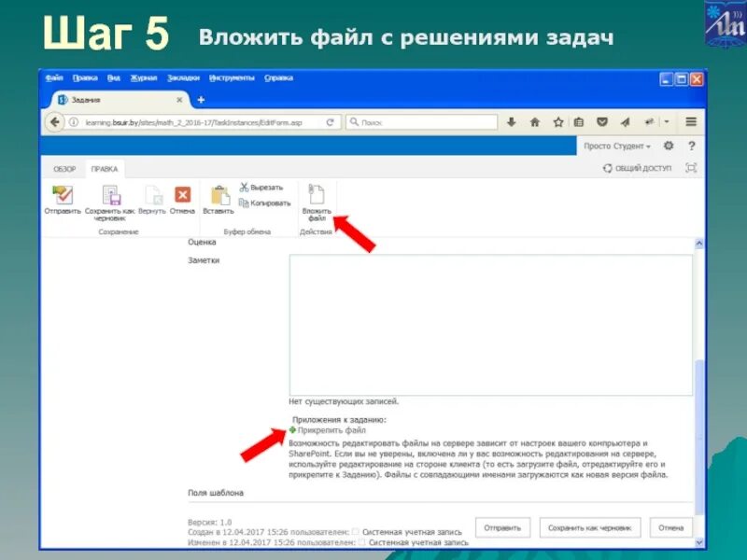Click the Заметки field label

[x=204, y=260]
